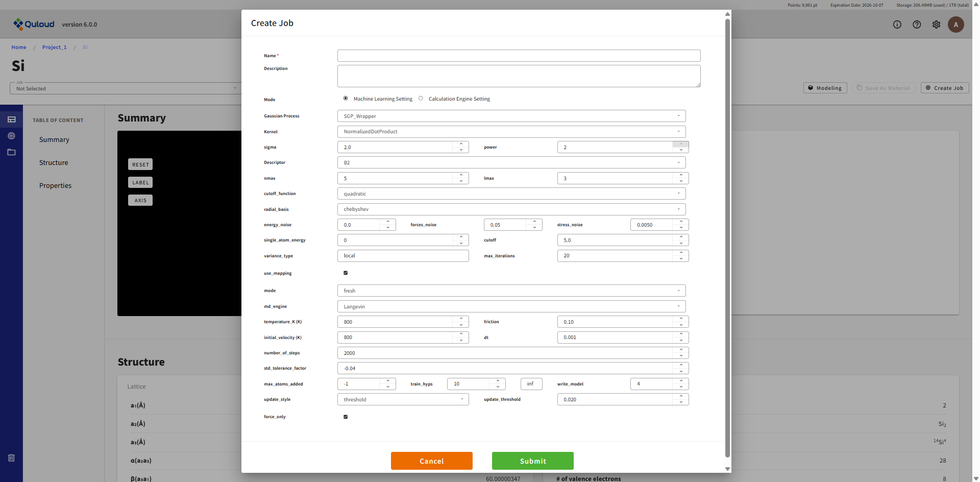The width and height of the screenshot is (980, 482).
Task: Expand the Gaussian Process dropdown
Action: pyautogui.click(x=511, y=116)
